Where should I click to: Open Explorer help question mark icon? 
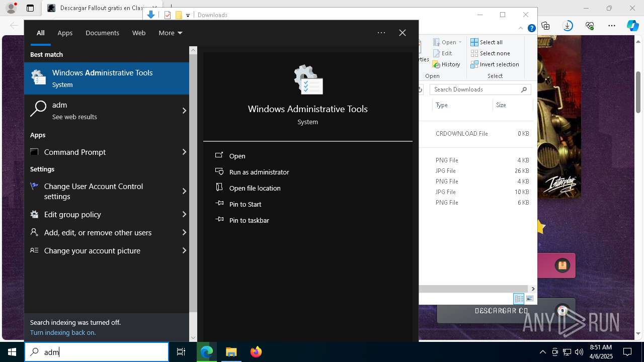[531, 29]
